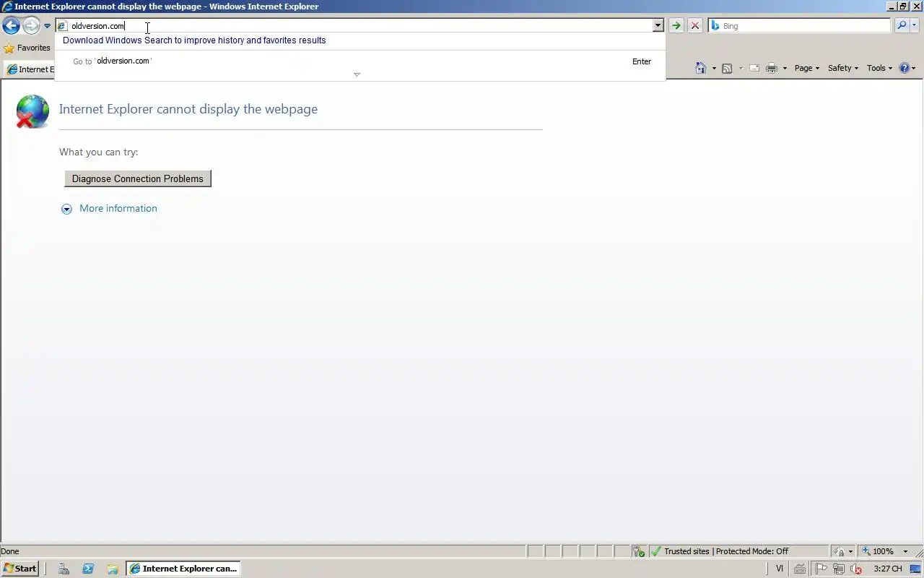Viewport: 924px width, 578px height.
Task: Click the RSS Feeds icon
Action: pyautogui.click(x=727, y=69)
